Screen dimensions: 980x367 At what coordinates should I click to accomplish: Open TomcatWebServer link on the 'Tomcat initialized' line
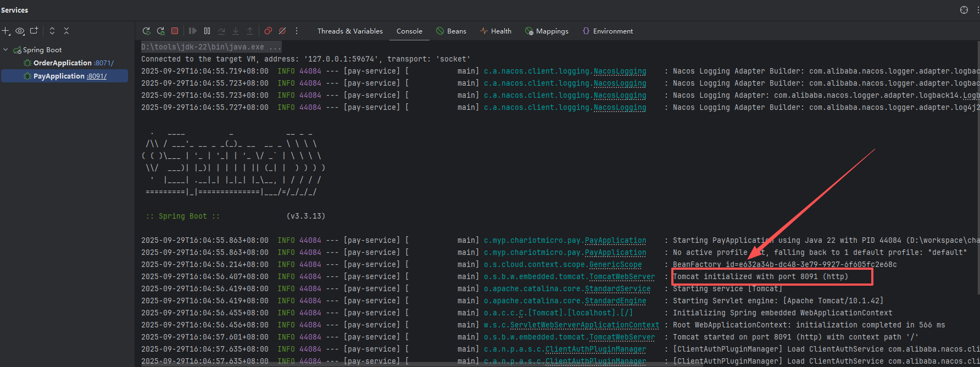[x=622, y=277]
